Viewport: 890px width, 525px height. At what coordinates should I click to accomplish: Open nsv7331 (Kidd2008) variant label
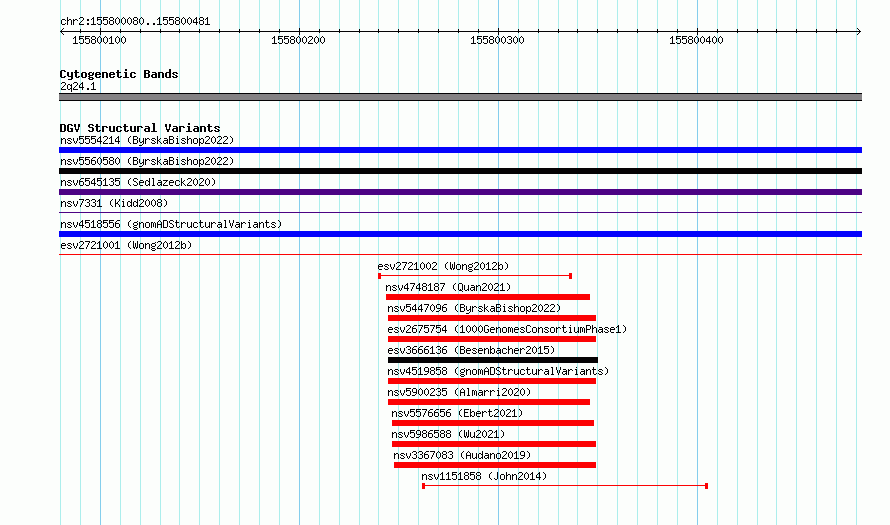coord(114,203)
